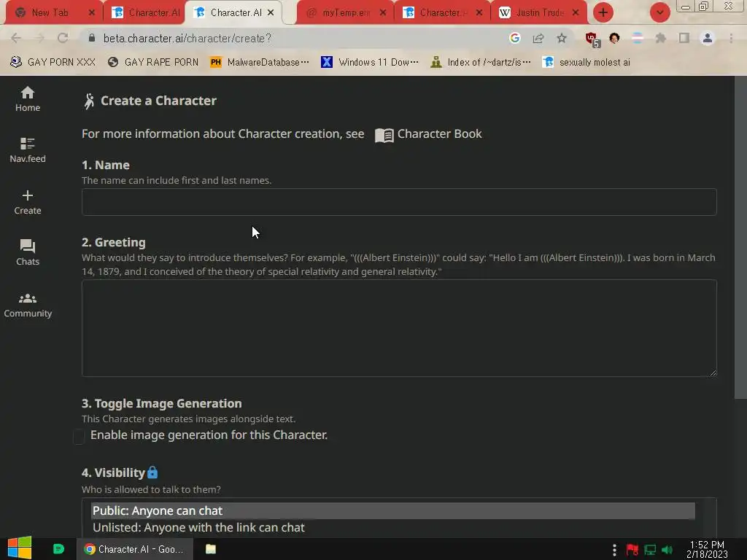Click the page vertical scrollbar
The width and height of the screenshot is (747, 560).
click(x=740, y=237)
